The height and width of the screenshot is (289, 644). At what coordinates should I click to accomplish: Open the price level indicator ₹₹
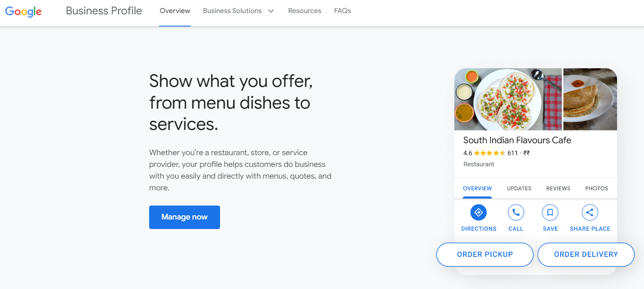[527, 153]
